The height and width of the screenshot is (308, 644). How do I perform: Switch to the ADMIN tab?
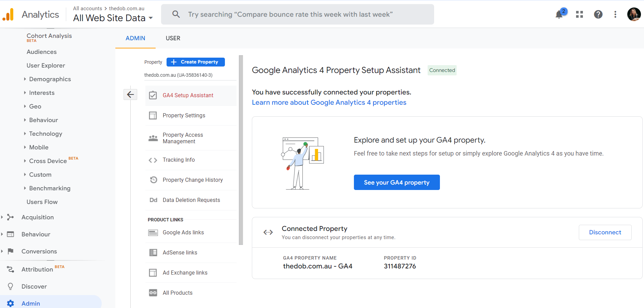(135, 38)
